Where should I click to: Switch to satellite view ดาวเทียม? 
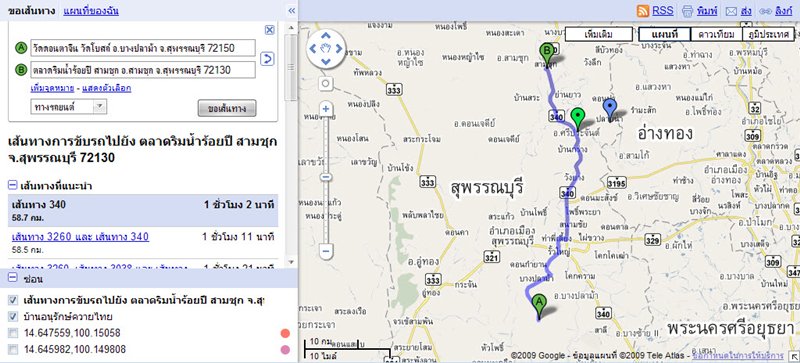[x=716, y=34]
